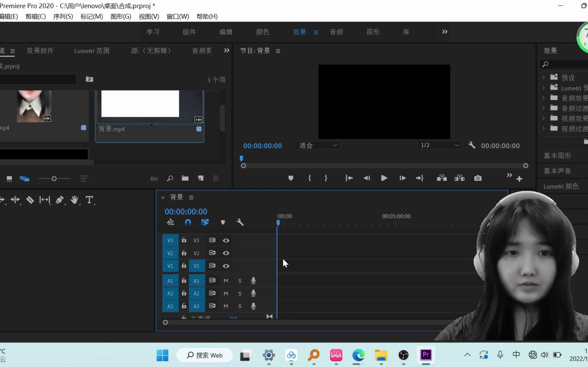The height and width of the screenshot is (367, 588).
Task: Lock the V3 track
Action: pos(184,240)
